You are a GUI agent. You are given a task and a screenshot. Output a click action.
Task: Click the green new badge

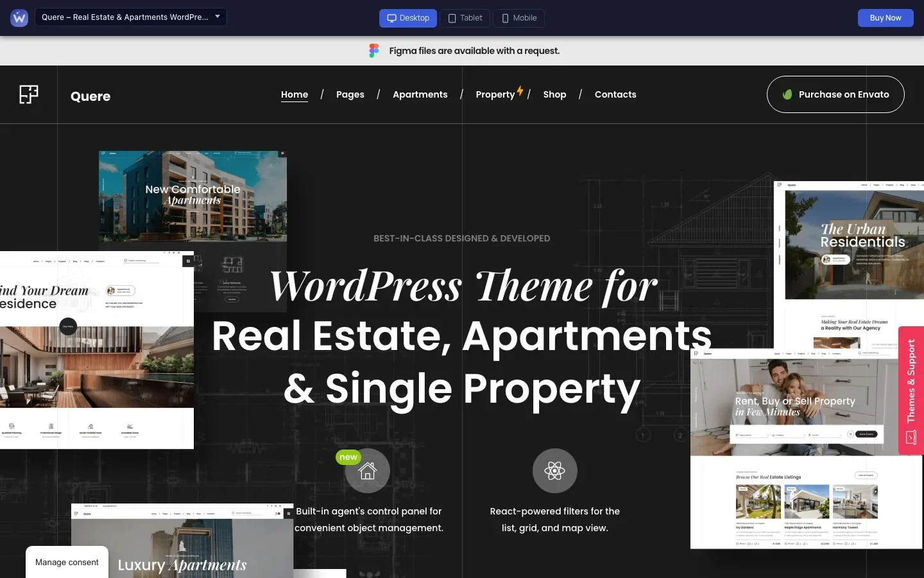click(348, 457)
